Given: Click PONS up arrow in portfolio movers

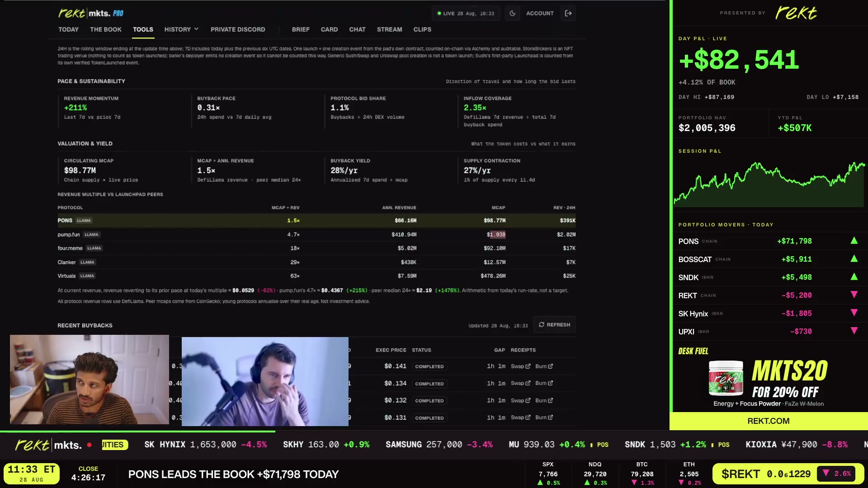Looking at the screenshot, I should click(854, 241).
